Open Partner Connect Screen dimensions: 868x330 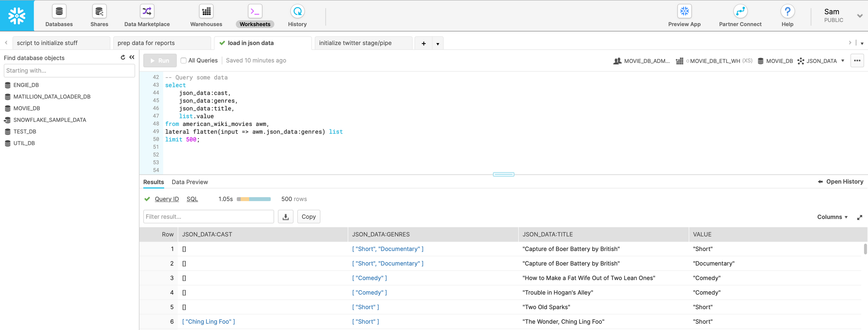coord(740,15)
